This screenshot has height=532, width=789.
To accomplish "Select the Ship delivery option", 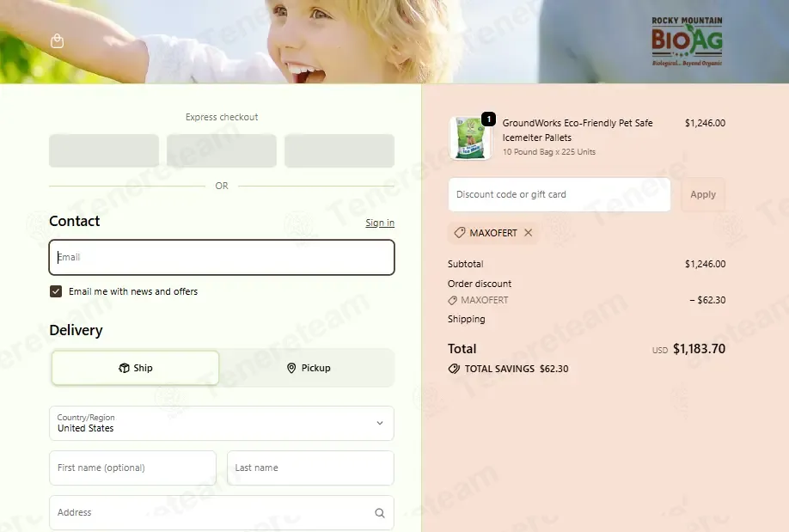I will (135, 368).
